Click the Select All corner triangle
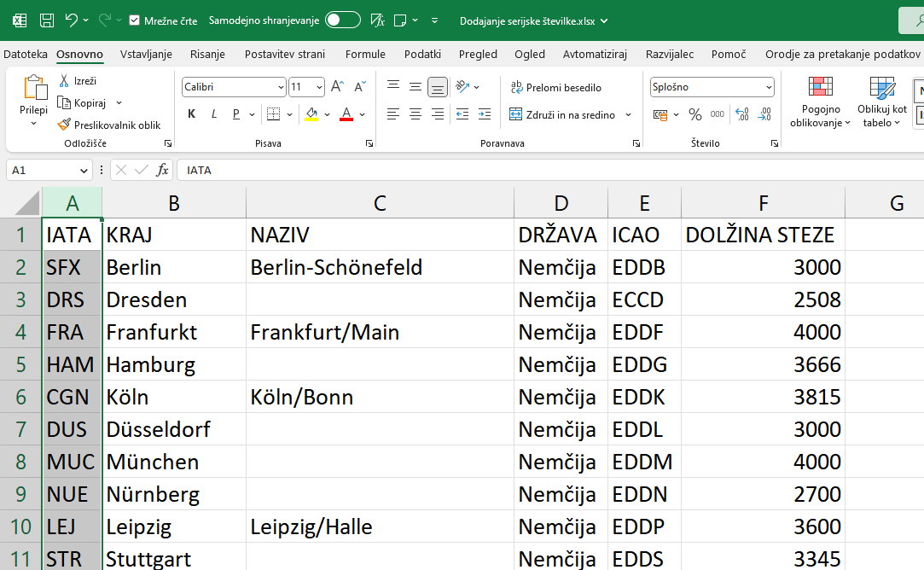 tap(27, 203)
